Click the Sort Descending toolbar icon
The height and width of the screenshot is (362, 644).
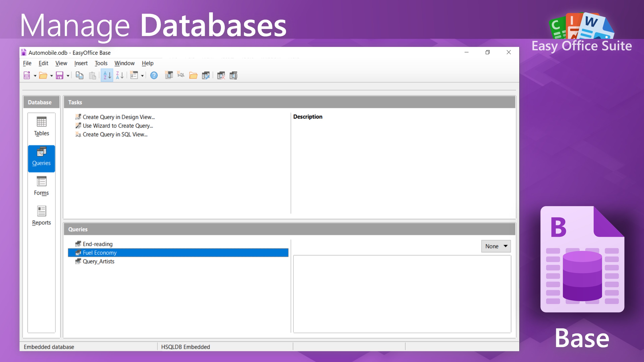click(x=120, y=75)
